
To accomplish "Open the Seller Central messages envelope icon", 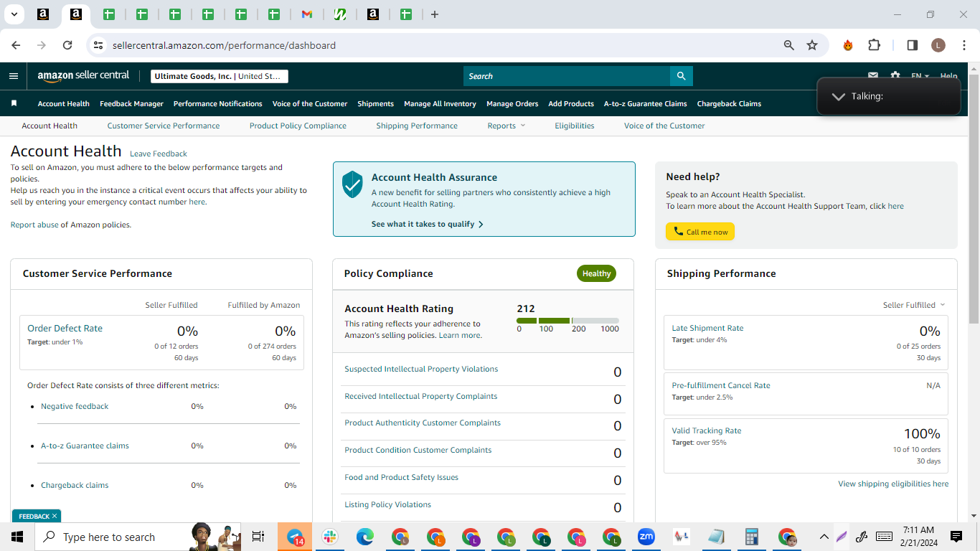I will coord(873,75).
